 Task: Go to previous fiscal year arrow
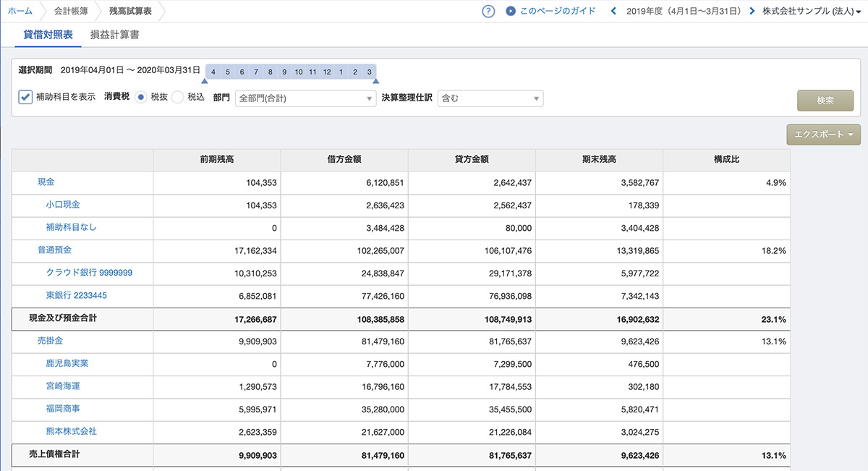[613, 11]
